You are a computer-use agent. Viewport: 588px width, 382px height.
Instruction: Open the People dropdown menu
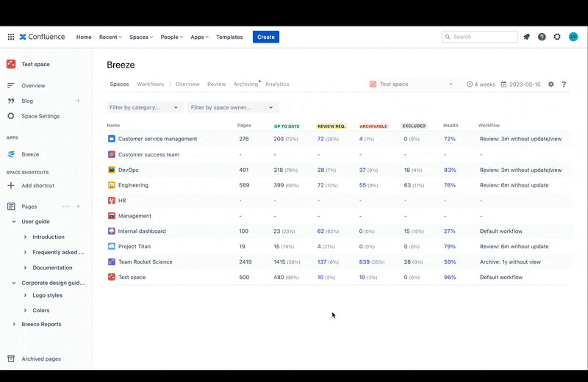171,37
